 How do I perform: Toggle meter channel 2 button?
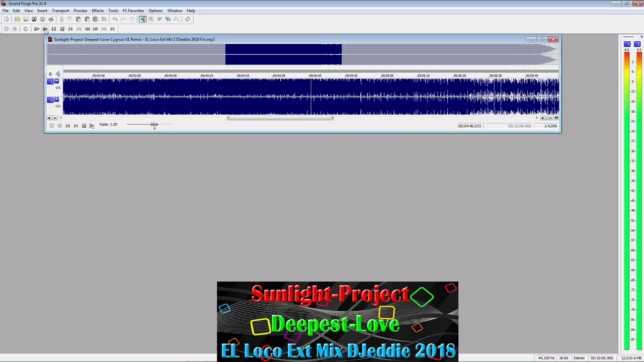637,44
